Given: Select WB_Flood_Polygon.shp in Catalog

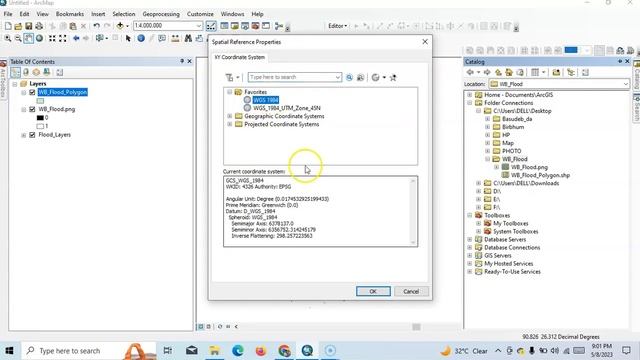Looking at the screenshot, I should click(540, 175).
